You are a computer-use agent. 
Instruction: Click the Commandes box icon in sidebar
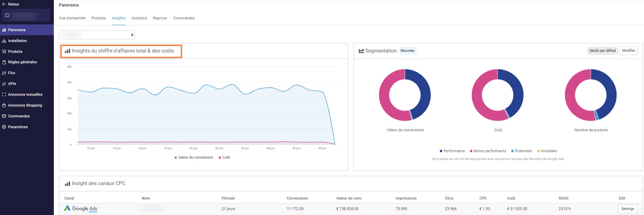coord(4,116)
